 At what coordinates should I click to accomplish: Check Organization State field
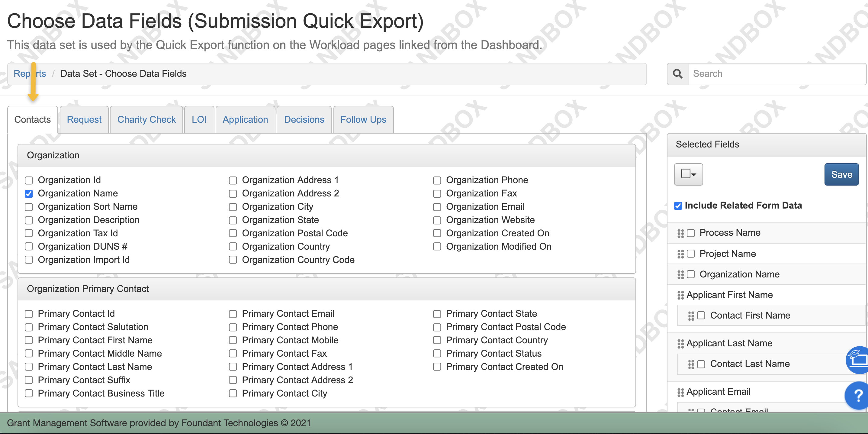pos(233,220)
